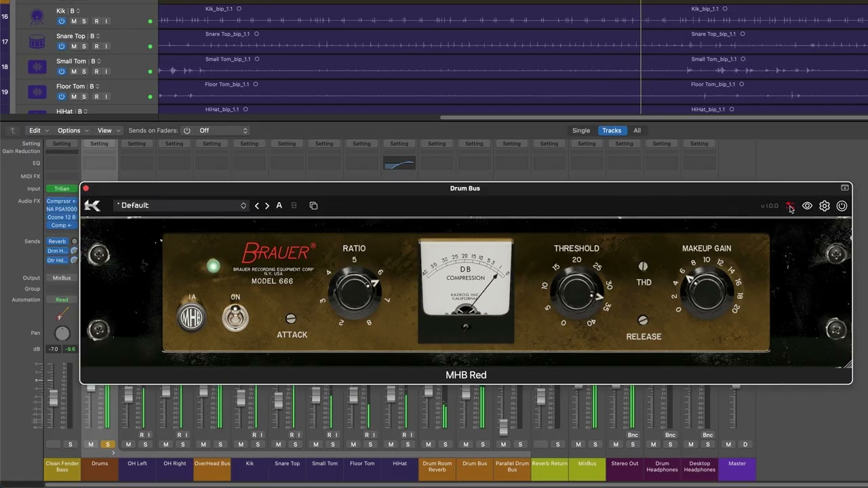Click the RATIO knob
This screenshot has width=868, height=488.
point(355,293)
